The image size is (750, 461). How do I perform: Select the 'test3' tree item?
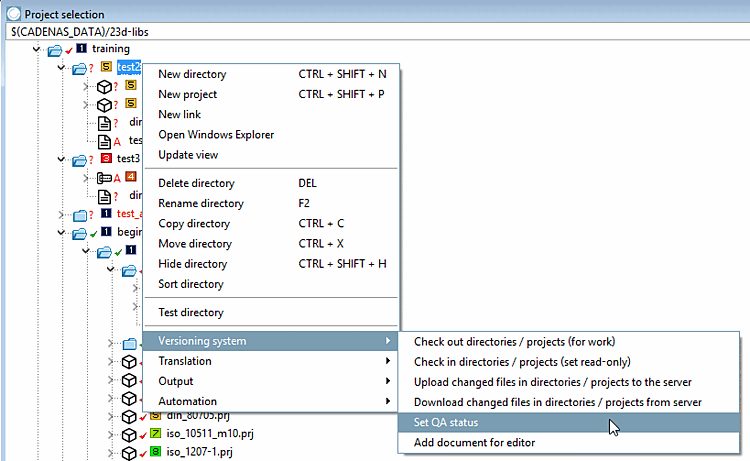point(128,158)
